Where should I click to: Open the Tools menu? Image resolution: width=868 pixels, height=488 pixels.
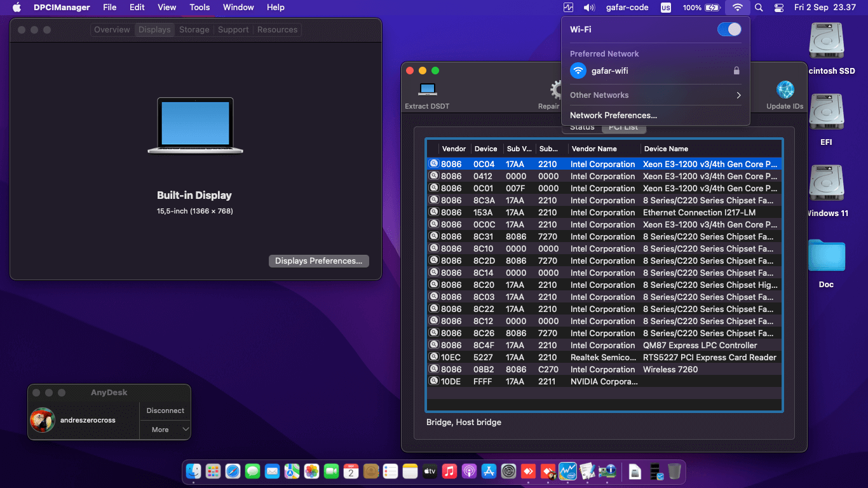tap(200, 8)
